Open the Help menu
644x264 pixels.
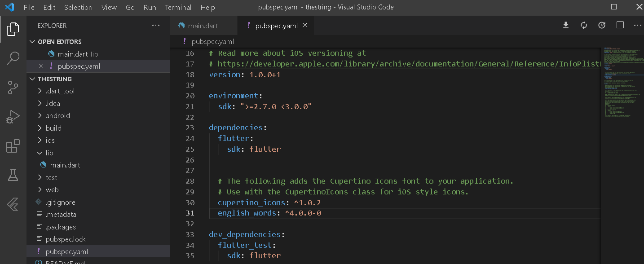click(x=207, y=8)
